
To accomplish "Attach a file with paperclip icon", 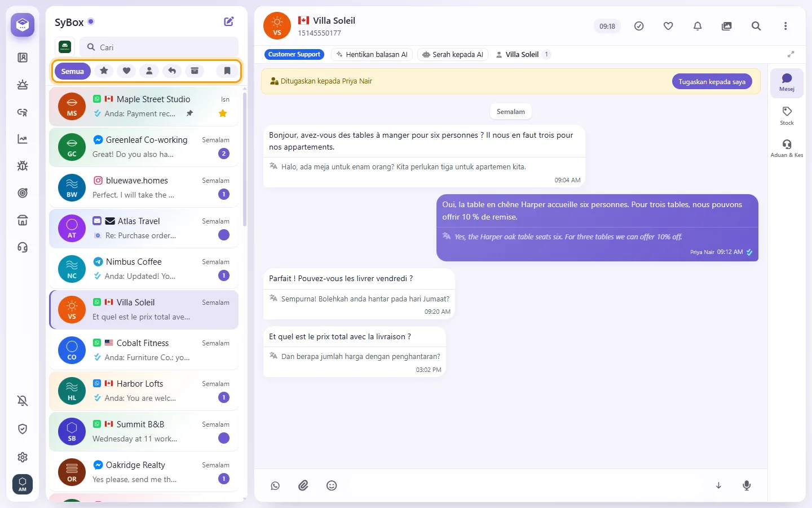I will (303, 485).
